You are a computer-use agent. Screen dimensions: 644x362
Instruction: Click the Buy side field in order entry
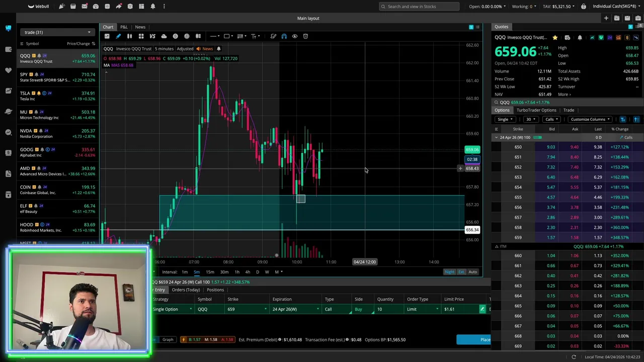point(363,309)
